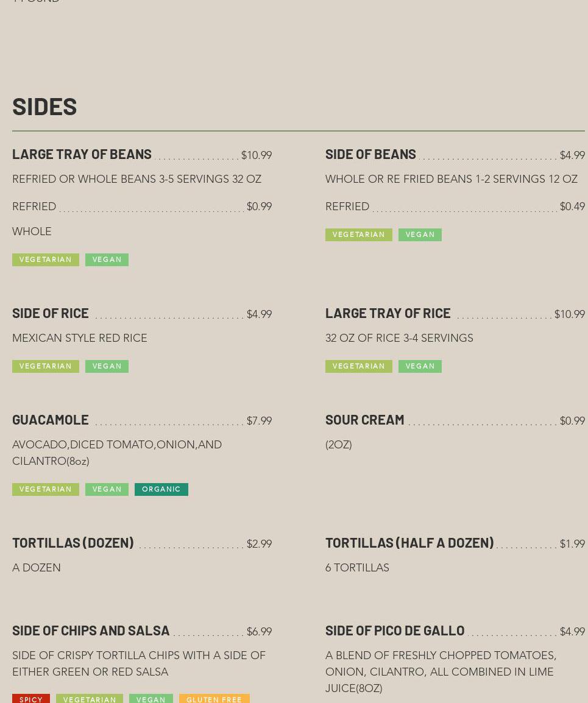This screenshot has height=703, width=588.
Task: Open Side of Chips and Salsa item
Action: [91, 631]
